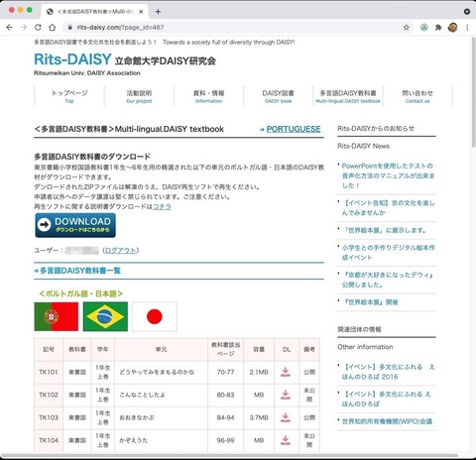Open 『世界絵本展』開催 news link

click(370, 302)
